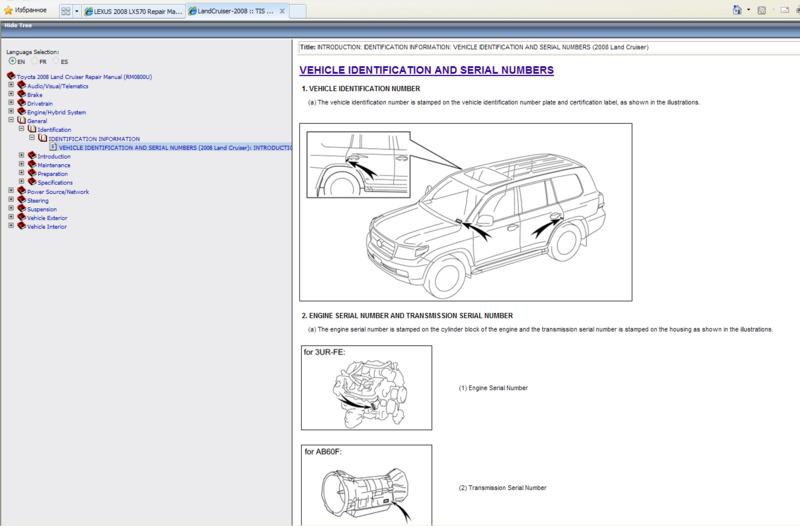Expand the Introduction tree node
Image resolution: width=800 pixels, height=526 pixels.
tap(21, 155)
